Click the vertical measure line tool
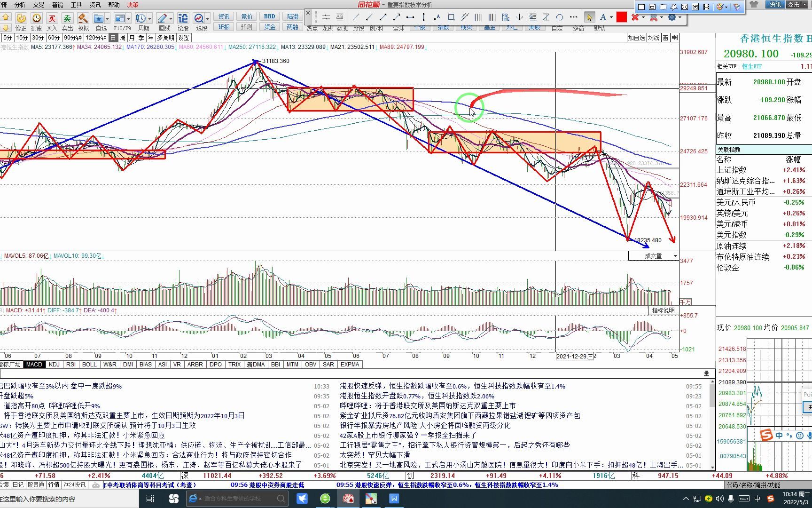 tap(424, 17)
